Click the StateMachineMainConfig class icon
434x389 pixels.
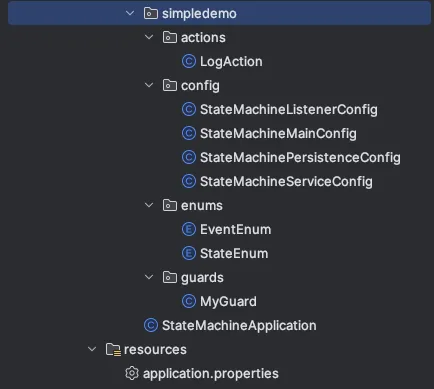tap(189, 133)
